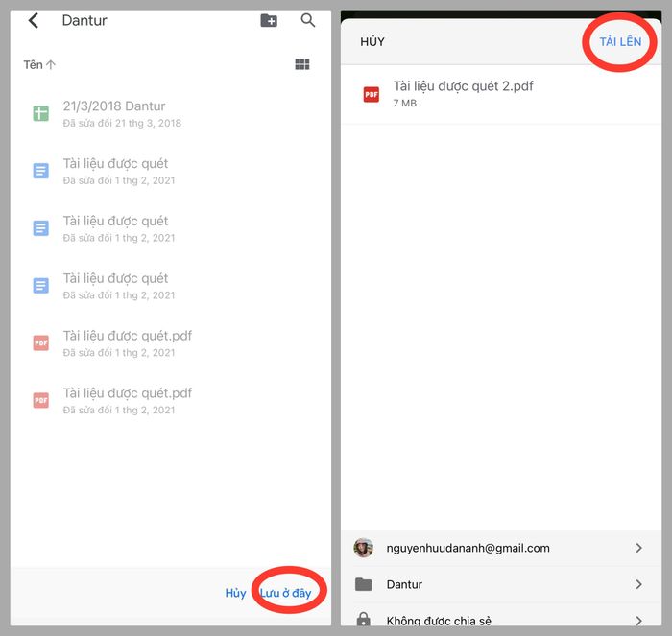Tap the Dantur folder icon in upload panel
This screenshot has width=672, height=636.
(x=363, y=584)
